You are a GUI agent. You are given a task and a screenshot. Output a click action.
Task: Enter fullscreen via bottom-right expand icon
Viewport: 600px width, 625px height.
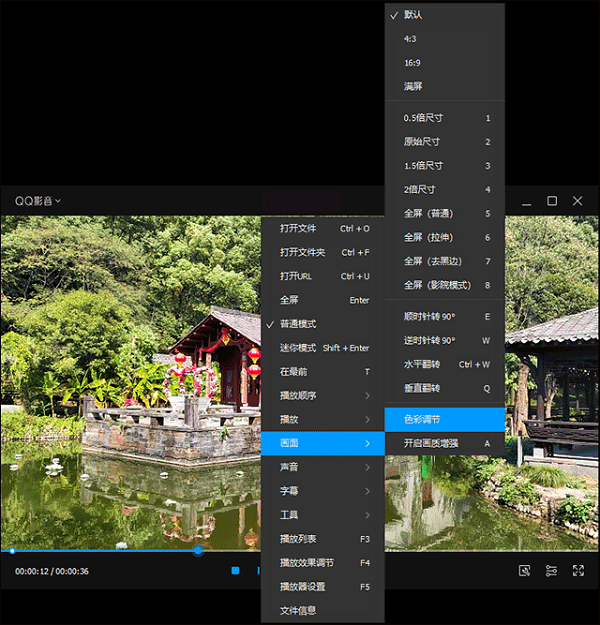578,571
